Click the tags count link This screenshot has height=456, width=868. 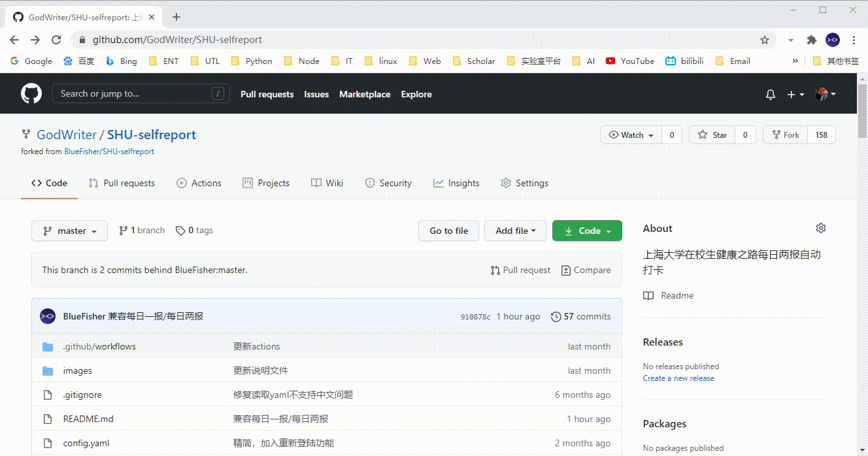[194, 230]
